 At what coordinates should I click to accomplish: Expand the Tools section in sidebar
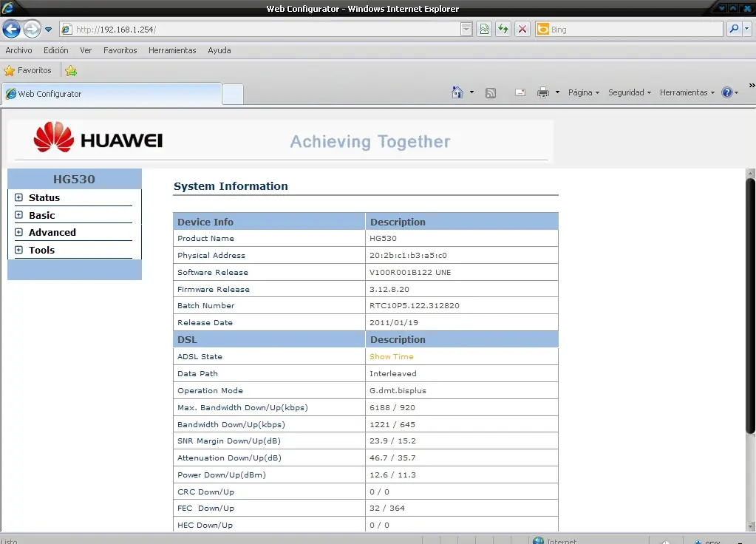tap(19, 250)
